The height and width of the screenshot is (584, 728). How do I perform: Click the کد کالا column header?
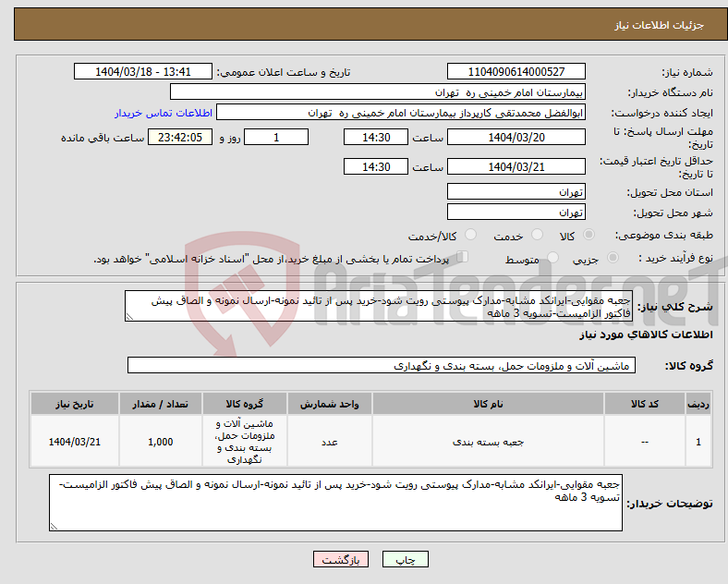[x=645, y=404]
